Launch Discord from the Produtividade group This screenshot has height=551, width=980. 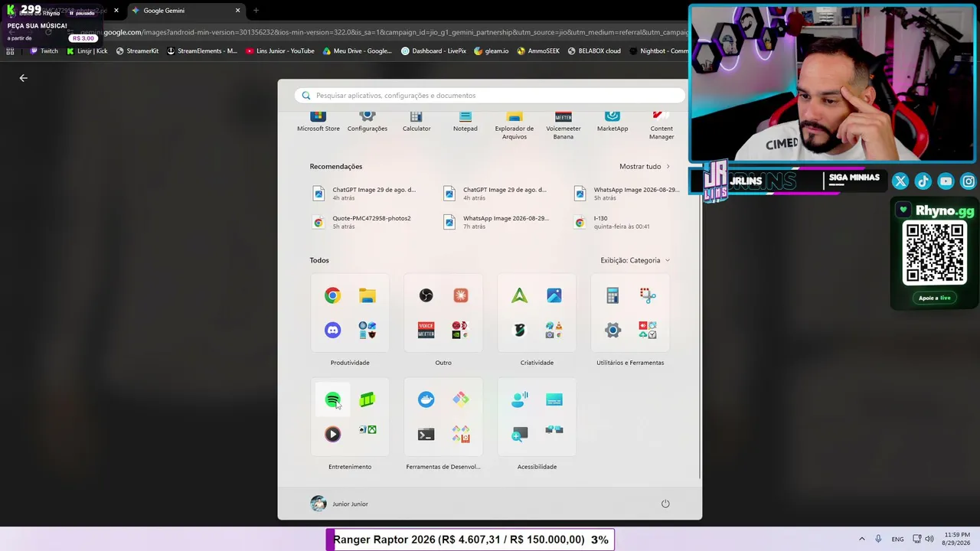(332, 330)
